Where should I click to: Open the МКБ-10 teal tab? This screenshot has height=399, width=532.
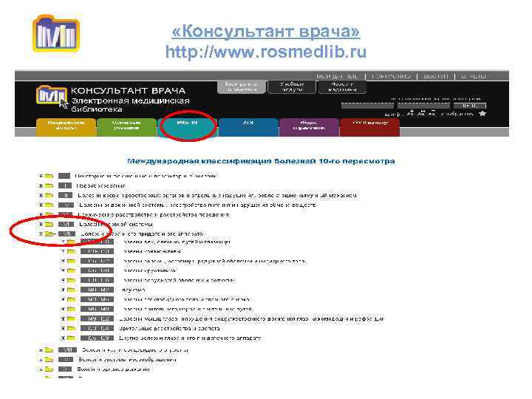[187, 127]
